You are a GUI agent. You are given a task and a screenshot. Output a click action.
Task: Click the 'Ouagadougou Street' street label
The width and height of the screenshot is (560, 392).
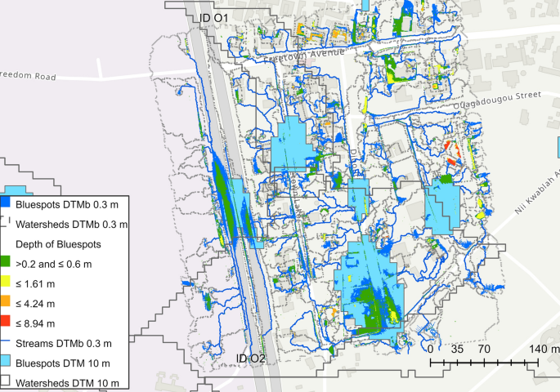[498, 100]
